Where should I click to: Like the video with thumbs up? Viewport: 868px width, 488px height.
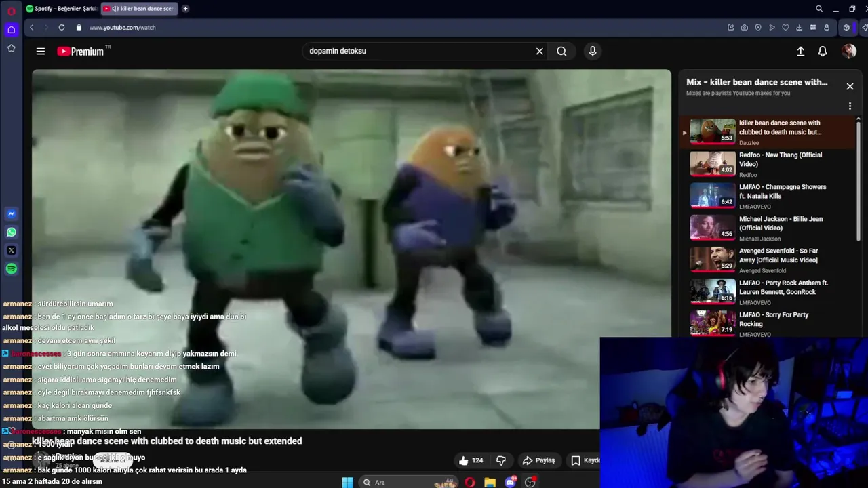tap(471, 460)
